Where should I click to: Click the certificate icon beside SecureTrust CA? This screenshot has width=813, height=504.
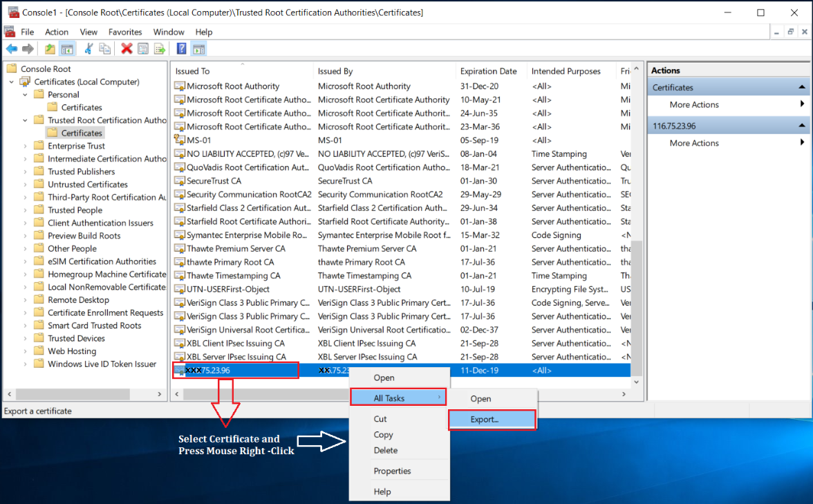[180, 180]
